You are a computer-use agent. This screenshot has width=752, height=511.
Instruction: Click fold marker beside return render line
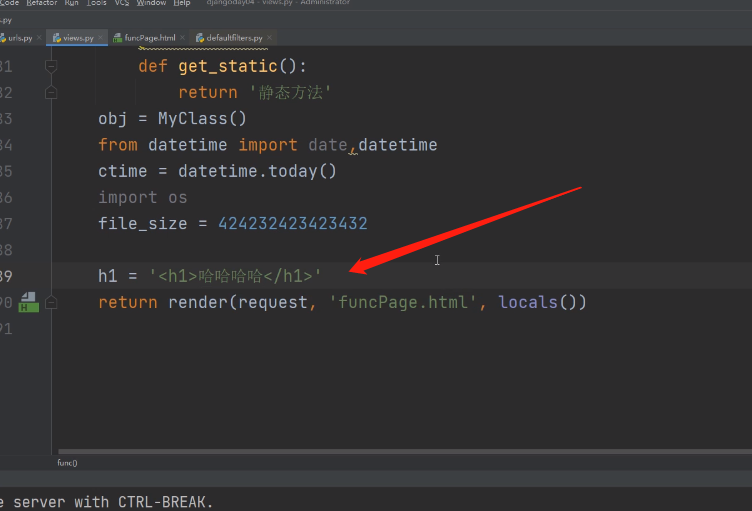point(51,302)
